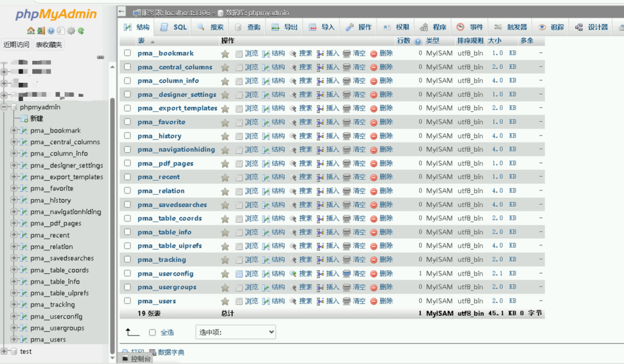Open navigation settings gear icon
Image resolution: width=624 pixels, height=364 pixels.
pyautogui.click(x=71, y=31)
